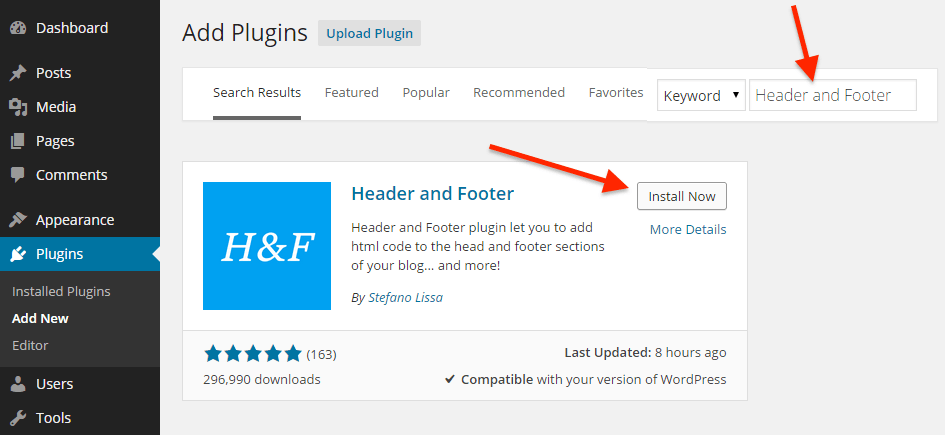Click the Plugins plug icon
This screenshot has height=435, width=945.
pos(18,254)
